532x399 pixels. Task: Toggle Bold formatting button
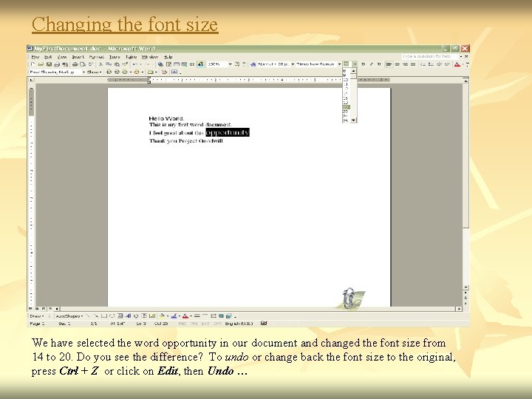pos(363,64)
